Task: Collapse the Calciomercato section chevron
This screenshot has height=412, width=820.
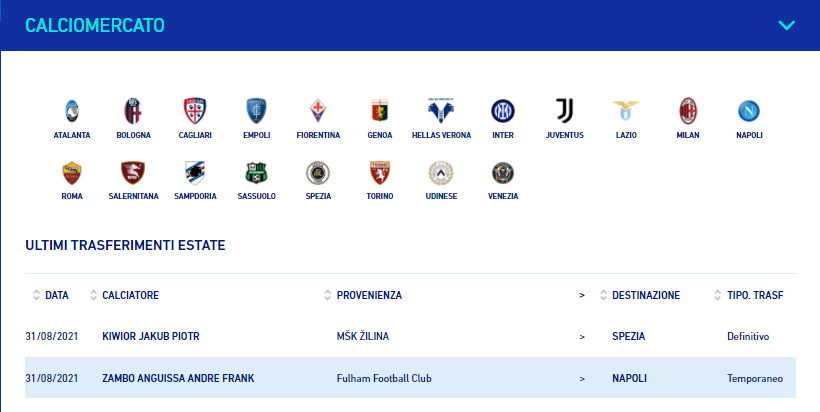Action: click(787, 25)
